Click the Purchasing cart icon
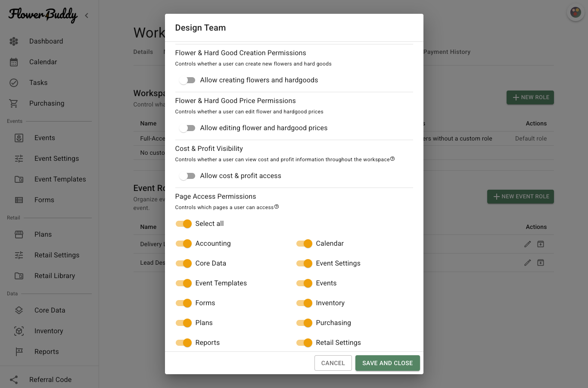The height and width of the screenshot is (388, 588). 14,103
